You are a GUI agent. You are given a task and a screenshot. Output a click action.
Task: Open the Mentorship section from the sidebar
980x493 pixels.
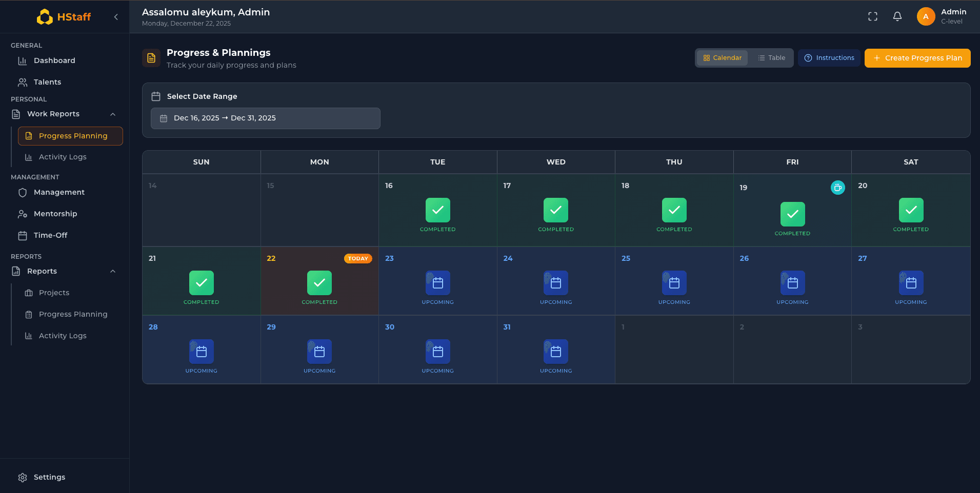coord(54,214)
